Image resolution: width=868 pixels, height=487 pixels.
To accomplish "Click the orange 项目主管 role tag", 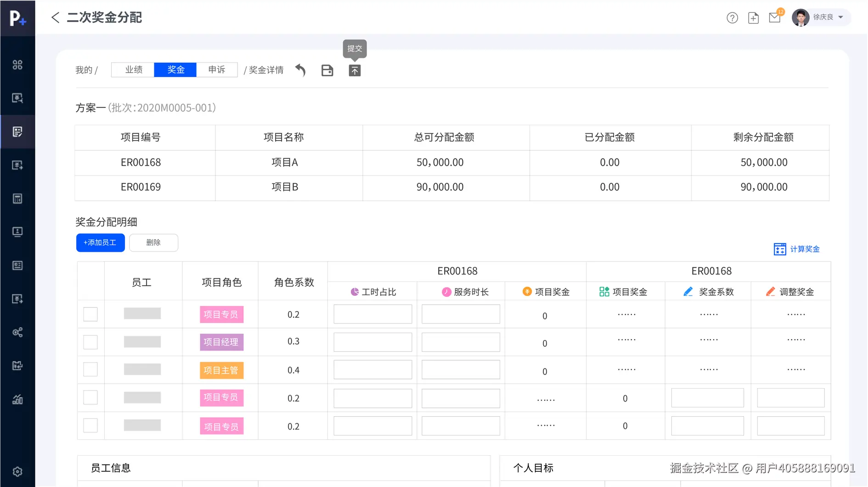I will coord(221,370).
